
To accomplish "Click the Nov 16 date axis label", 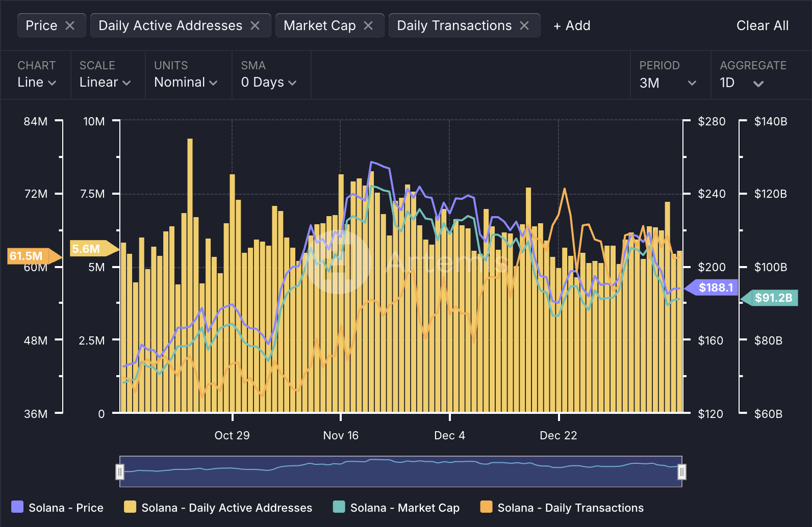I will point(341,435).
